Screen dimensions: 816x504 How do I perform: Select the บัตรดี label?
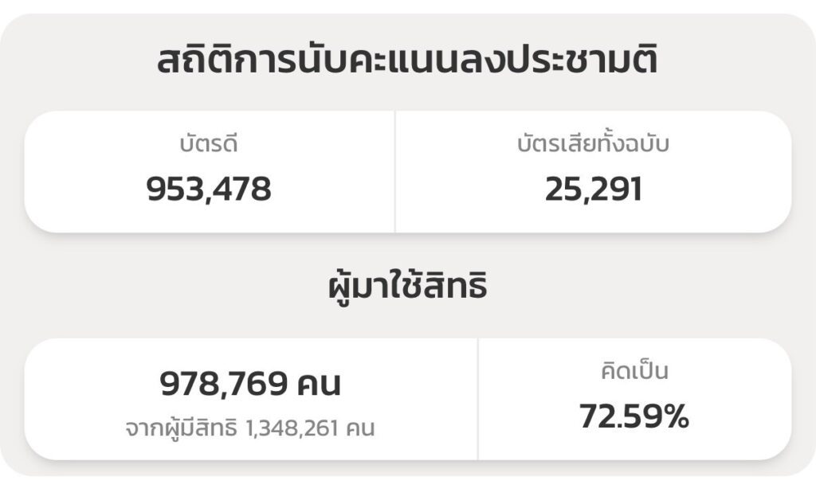click(209, 146)
